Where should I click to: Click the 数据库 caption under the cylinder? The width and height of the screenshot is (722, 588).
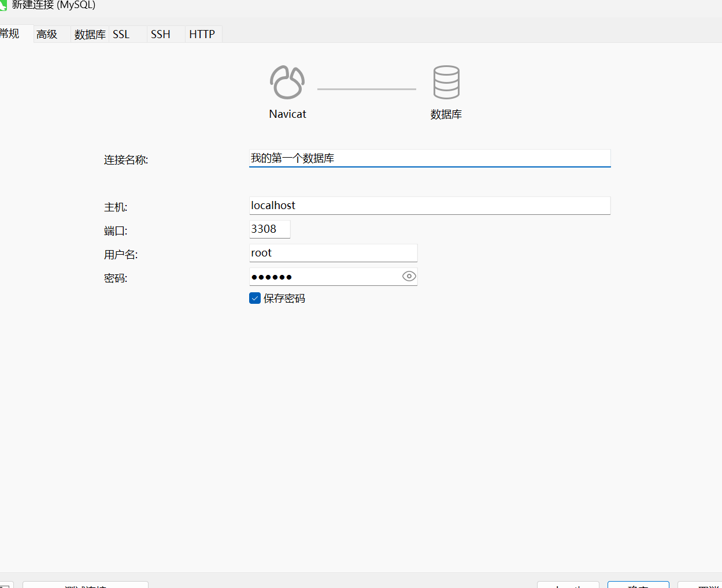pos(446,114)
